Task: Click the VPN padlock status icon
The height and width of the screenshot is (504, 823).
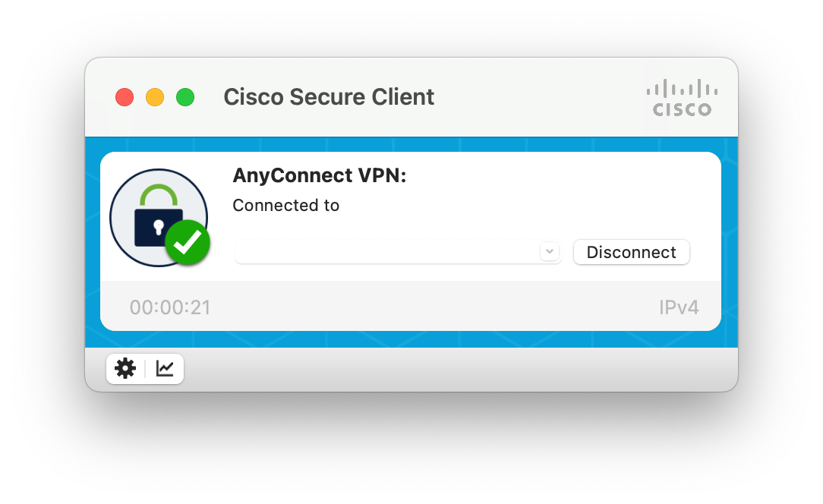Action: coord(159,217)
